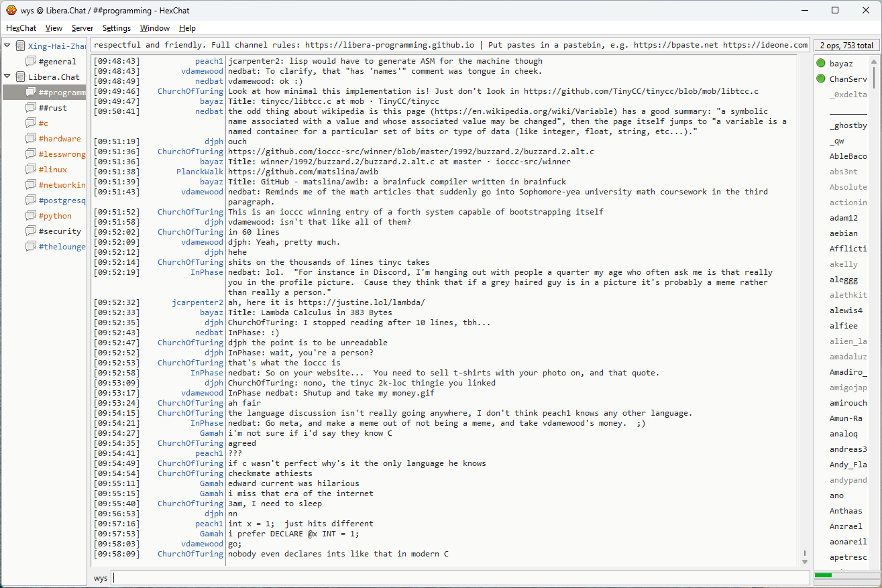Click the green op status icon beside bayaz
The width and height of the screenshot is (882, 588).
(820, 64)
